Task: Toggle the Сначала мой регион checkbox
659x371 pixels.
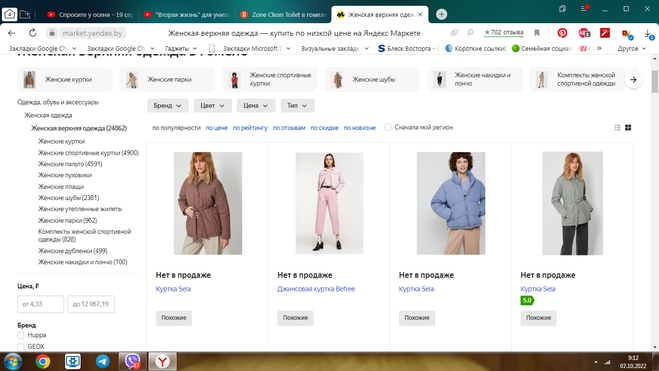Action: click(387, 127)
